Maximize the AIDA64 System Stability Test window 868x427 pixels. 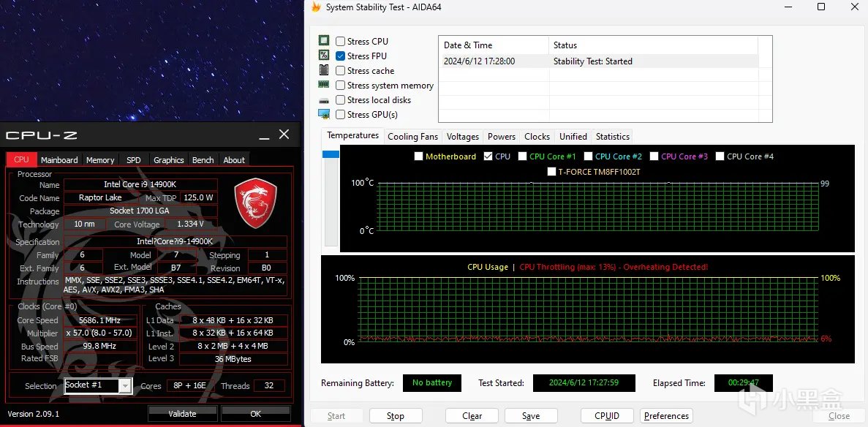point(821,7)
